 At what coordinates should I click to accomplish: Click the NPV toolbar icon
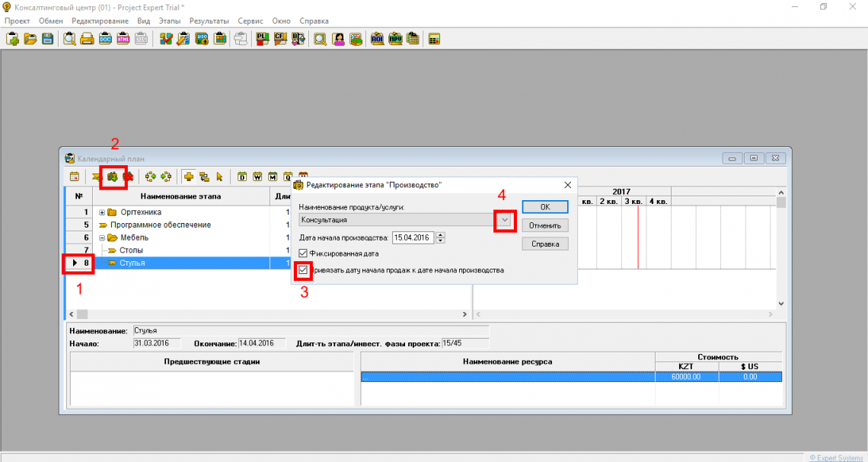pyautogui.click(x=395, y=39)
